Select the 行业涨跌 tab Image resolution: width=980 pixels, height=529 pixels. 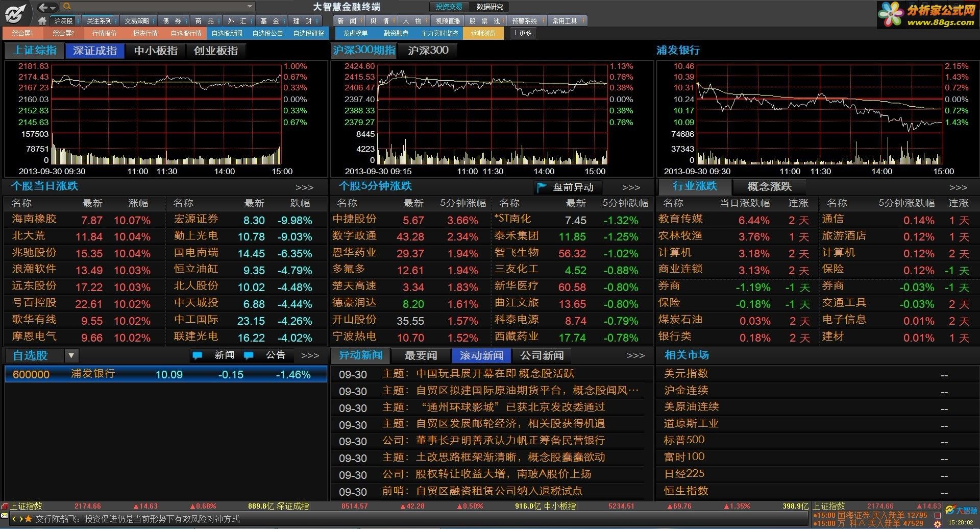695,186
